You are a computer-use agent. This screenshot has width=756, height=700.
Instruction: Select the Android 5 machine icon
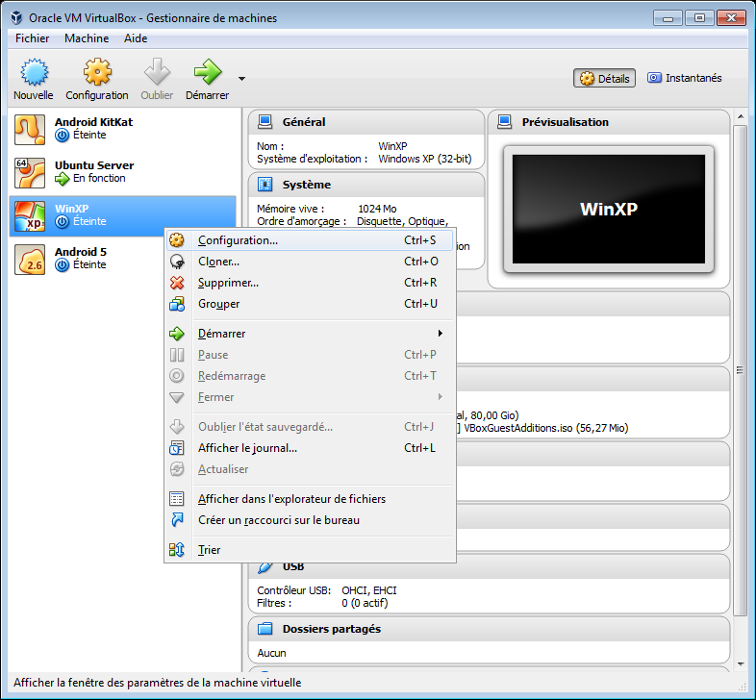pos(31,259)
